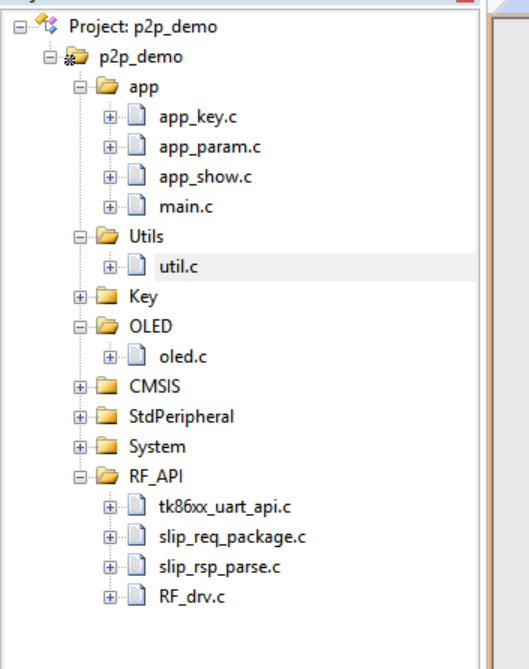Collapse the RF_API folder group
This screenshot has width=529, height=669.
point(80,477)
